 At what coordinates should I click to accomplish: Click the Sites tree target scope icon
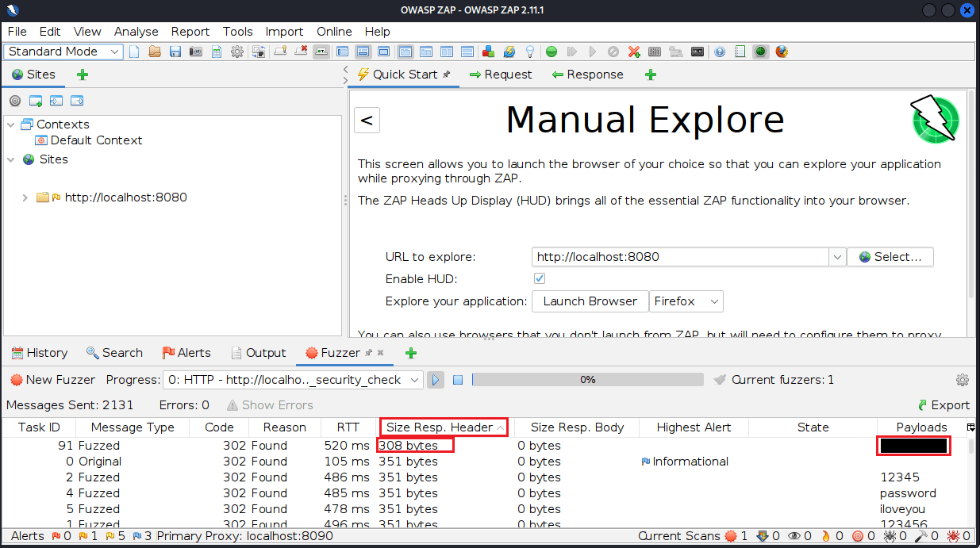tap(14, 101)
